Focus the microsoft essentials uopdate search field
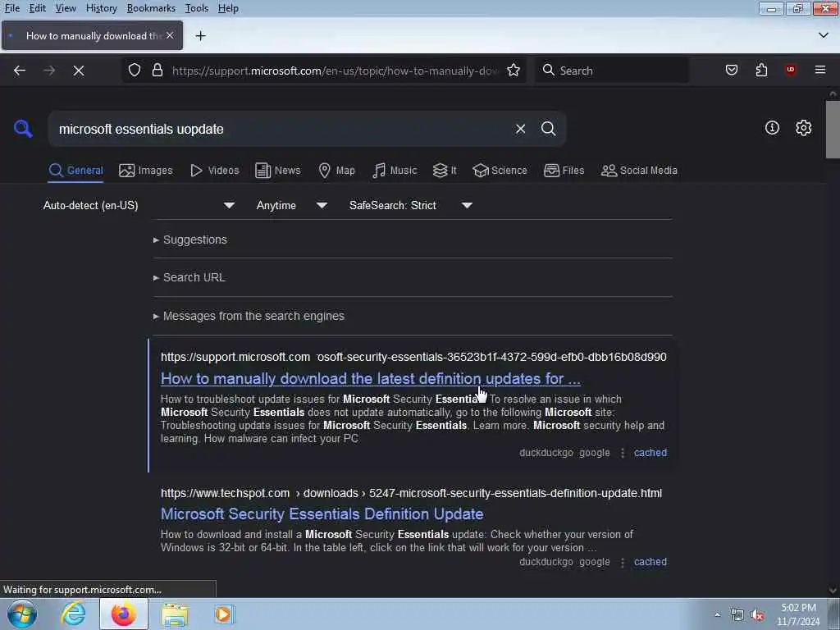840x630 pixels. click(x=281, y=129)
